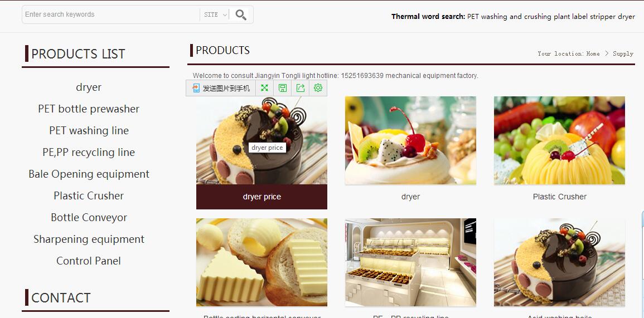This screenshot has height=318, width=644.
Task: Open PE,PP recycling line category
Action: pos(89,152)
